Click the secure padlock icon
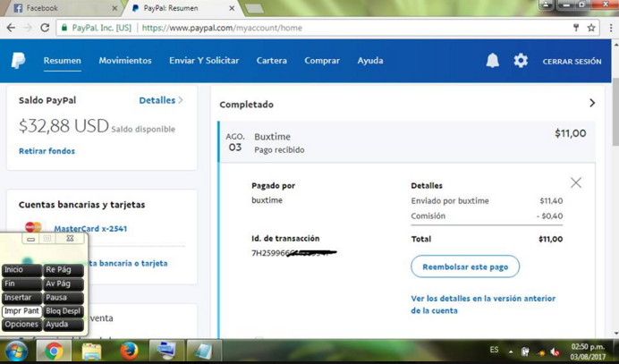Viewport: 619px width, 364px height. tap(64, 28)
